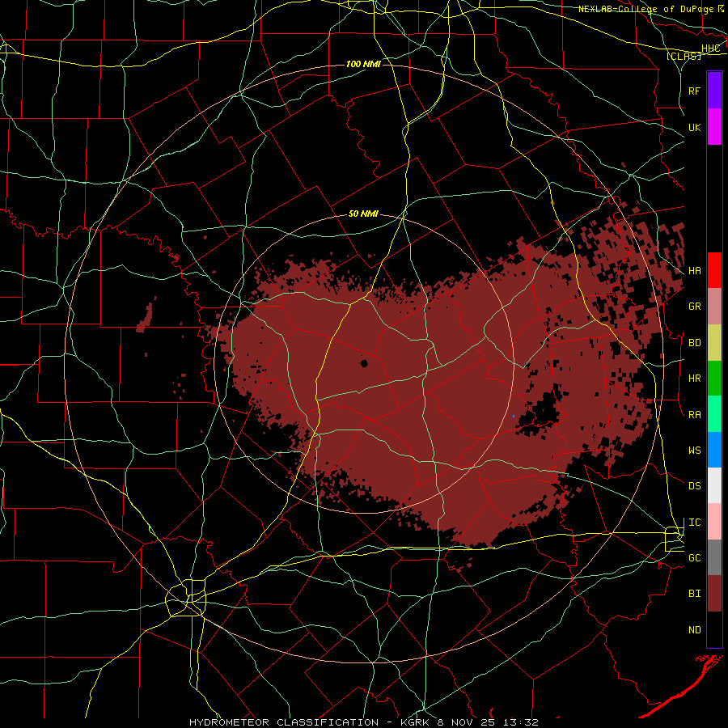The width and height of the screenshot is (728, 728).
Task: Click the BI legend label
Action: click(x=694, y=594)
